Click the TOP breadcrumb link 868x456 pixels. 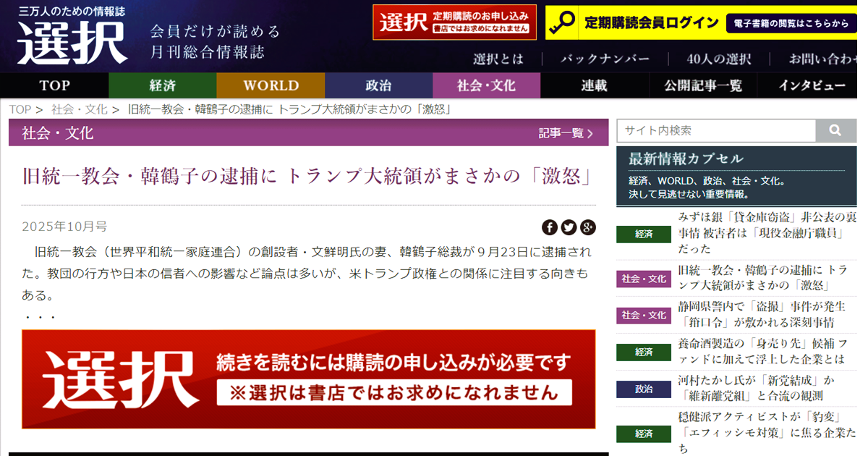[x=20, y=109]
